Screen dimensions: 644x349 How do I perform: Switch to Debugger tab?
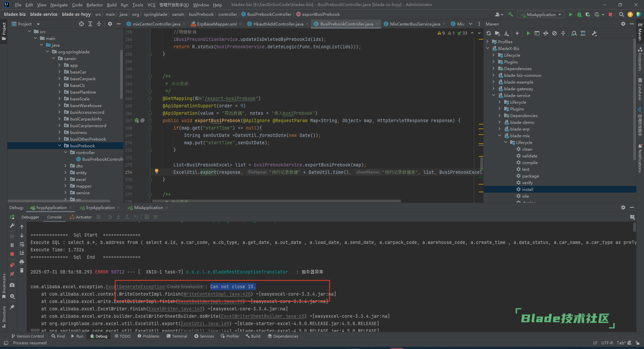(x=30, y=217)
